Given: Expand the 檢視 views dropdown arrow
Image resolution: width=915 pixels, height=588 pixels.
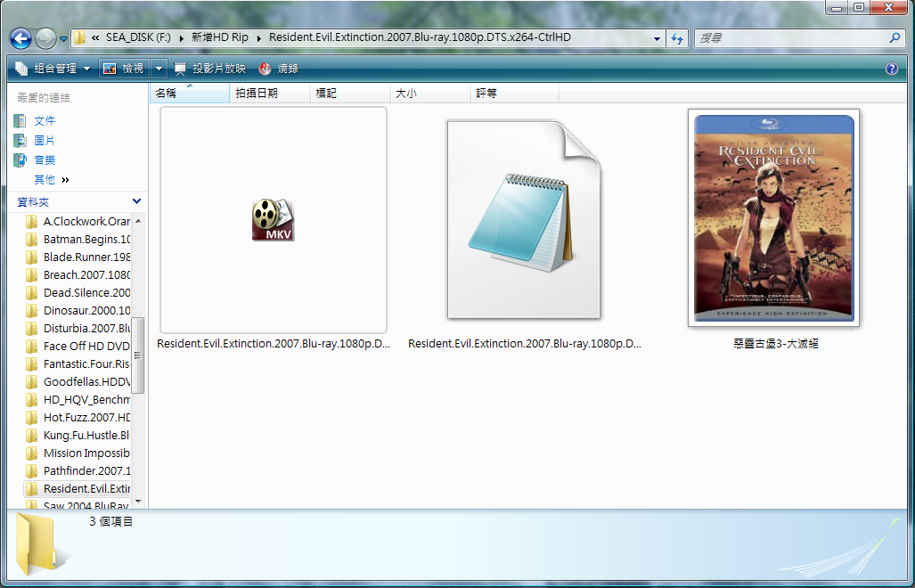Looking at the screenshot, I should (x=159, y=69).
